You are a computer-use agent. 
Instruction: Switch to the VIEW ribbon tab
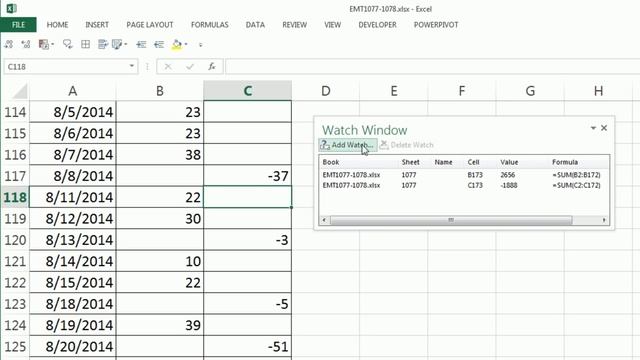tap(333, 24)
